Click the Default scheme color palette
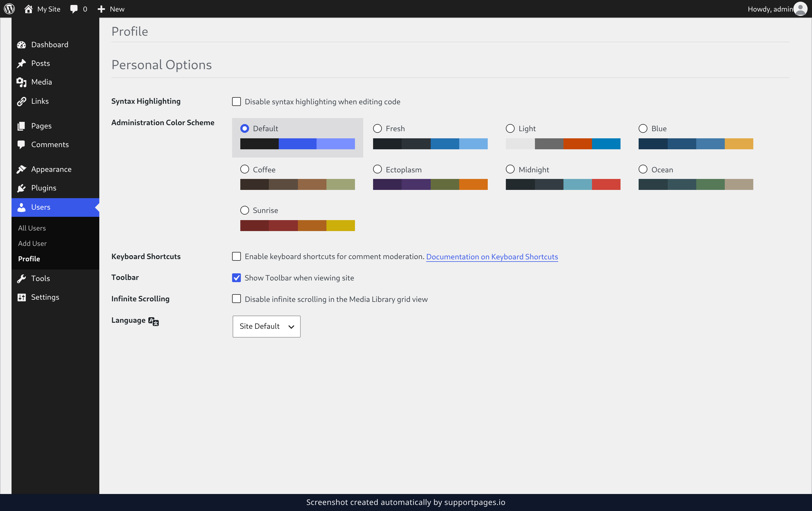The image size is (812, 511). pos(297,144)
